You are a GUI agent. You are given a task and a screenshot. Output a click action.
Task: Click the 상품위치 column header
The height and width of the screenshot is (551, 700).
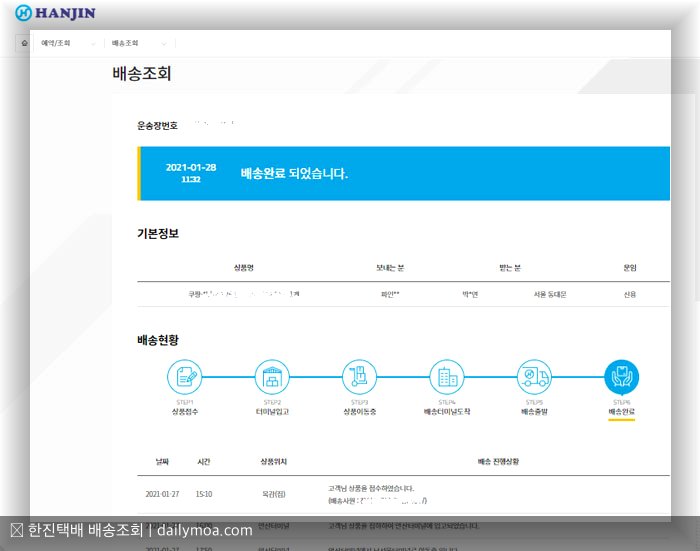pyautogui.click(x=274, y=462)
